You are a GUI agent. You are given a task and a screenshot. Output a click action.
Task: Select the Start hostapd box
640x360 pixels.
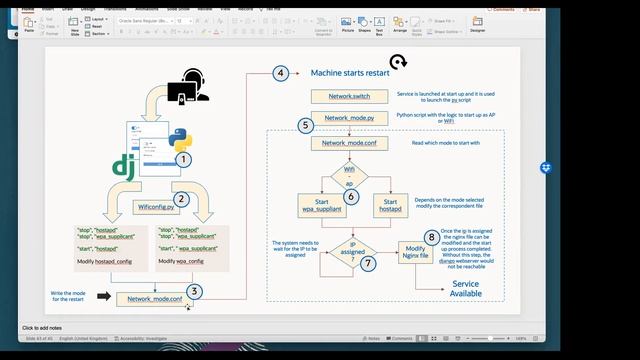pyautogui.click(x=390, y=205)
